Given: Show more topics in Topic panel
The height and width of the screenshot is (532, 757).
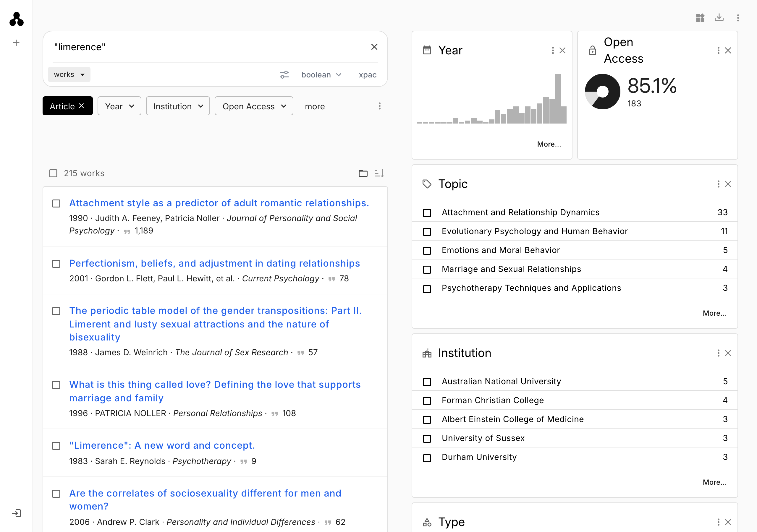Looking at the screenshot, I should pyautogui.click(x=714, y=313).
